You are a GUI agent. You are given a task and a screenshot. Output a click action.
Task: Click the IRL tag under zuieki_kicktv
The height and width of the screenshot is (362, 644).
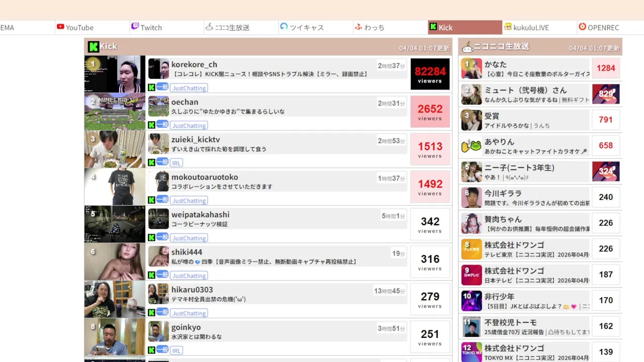click(176, 163)
